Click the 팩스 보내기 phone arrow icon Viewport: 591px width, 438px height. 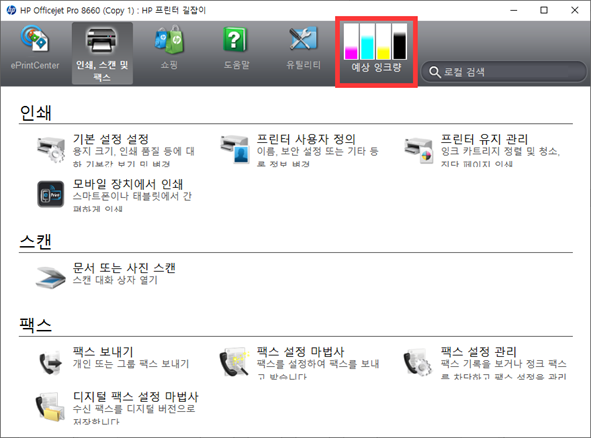click(50, 363)
